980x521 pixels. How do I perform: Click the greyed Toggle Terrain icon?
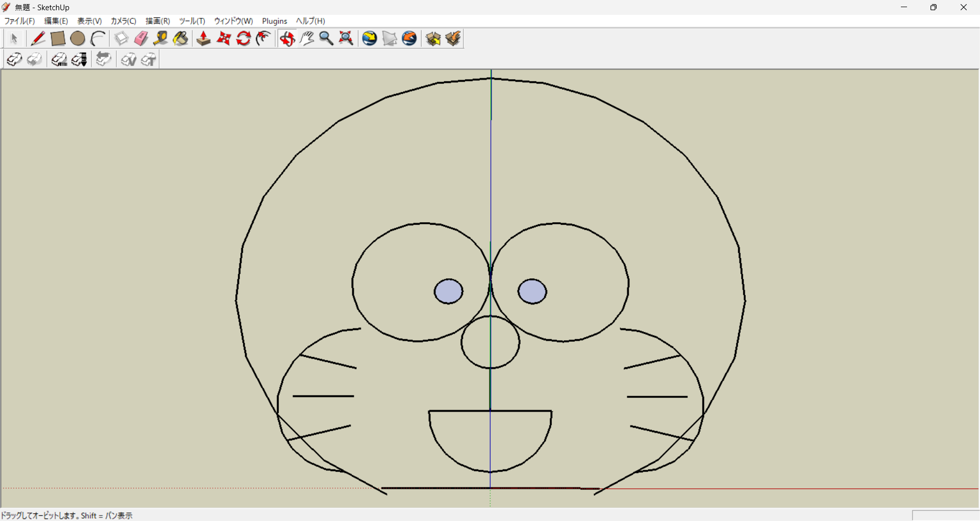[389, 38]
